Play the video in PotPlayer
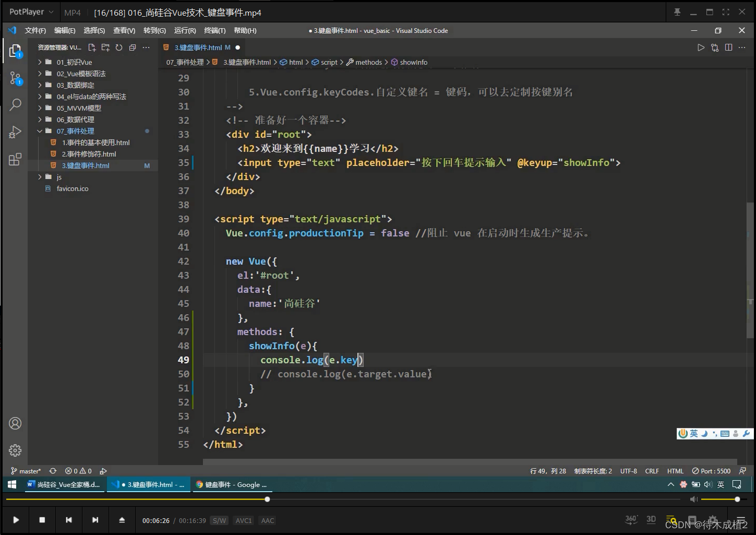The height and width of the screenshot is (535, 756). 16,520
